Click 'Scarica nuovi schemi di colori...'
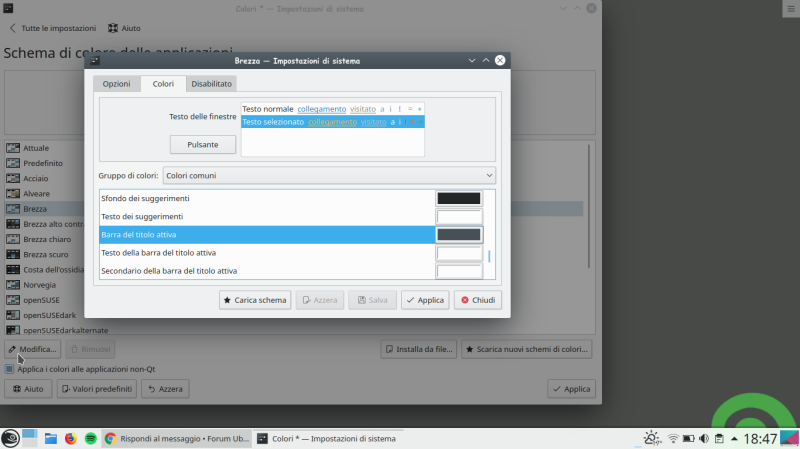This screenshot has width=800, height=449. coord(527,349)
